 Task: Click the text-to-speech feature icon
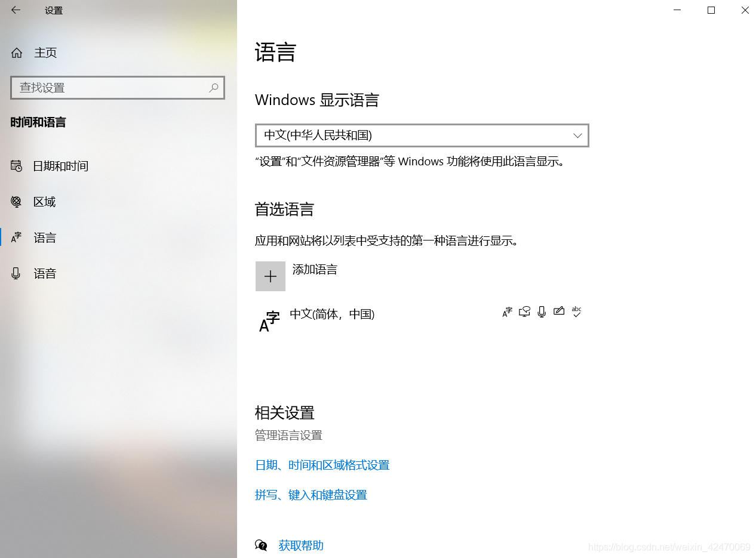point(524,312)
